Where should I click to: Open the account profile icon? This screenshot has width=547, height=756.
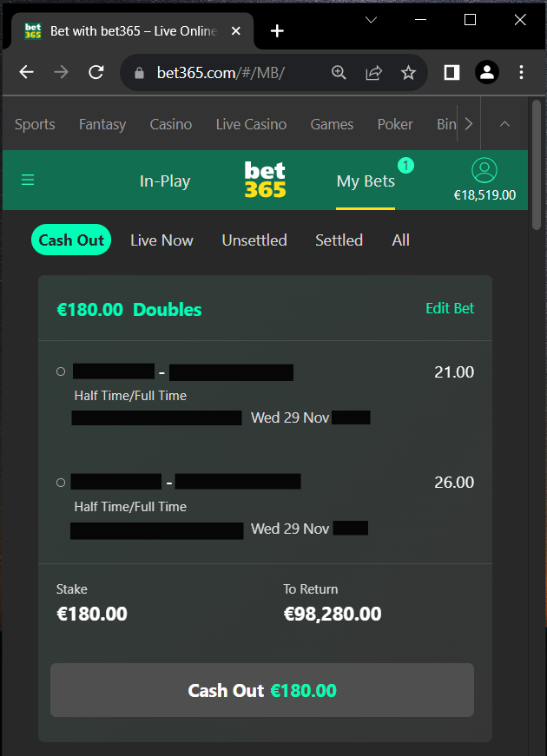pos(484,170)
